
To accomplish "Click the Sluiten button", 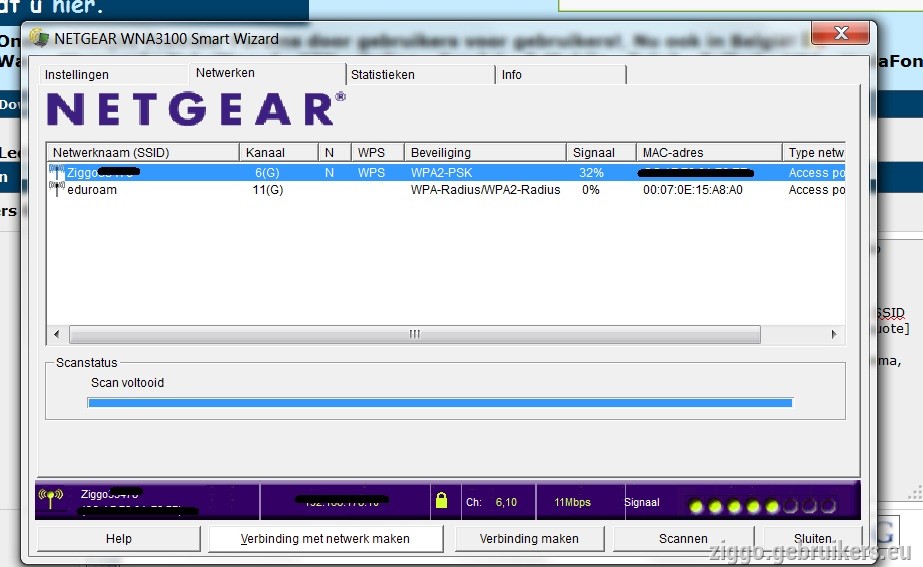I will (x=813, y=539).
